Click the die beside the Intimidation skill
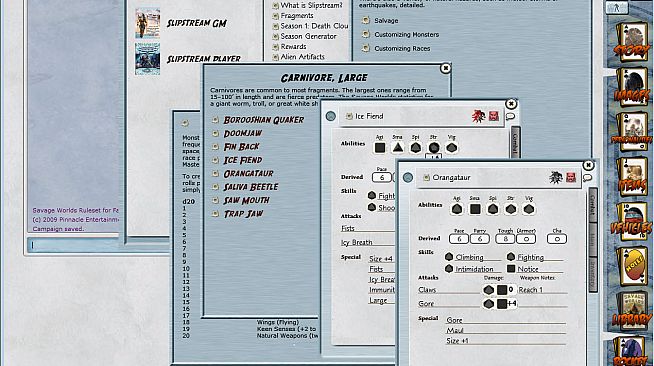654x366 pixels. tap(449, 269)
